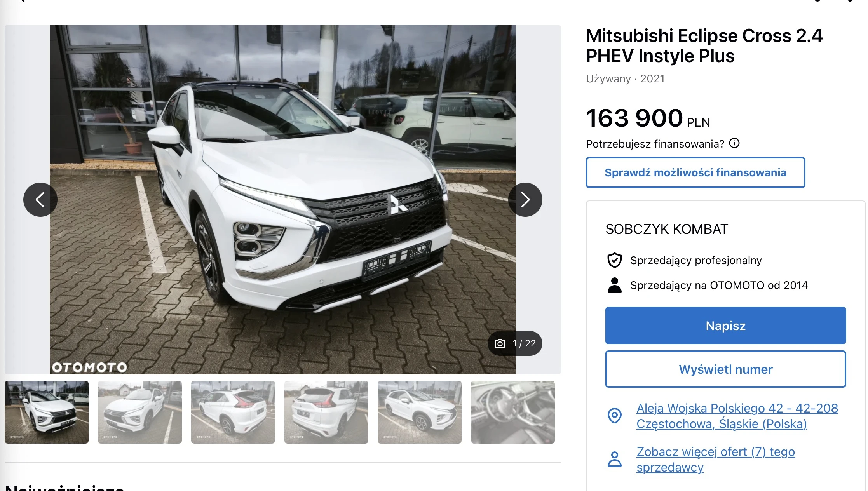Click Sprawdź możliwości finansowania button

pos(695,172)
